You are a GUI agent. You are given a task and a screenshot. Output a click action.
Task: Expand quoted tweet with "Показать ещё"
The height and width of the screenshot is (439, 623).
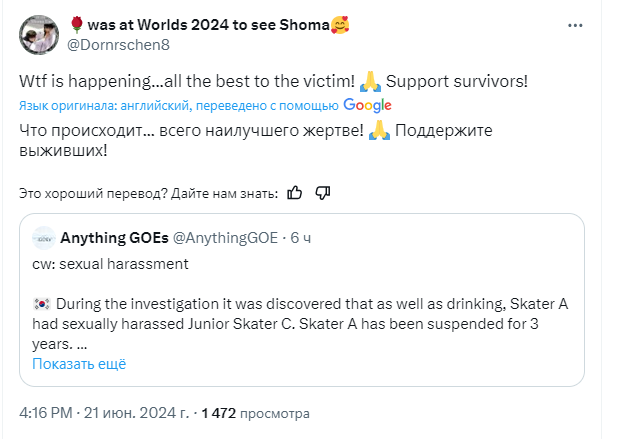[x=79, y=364]
